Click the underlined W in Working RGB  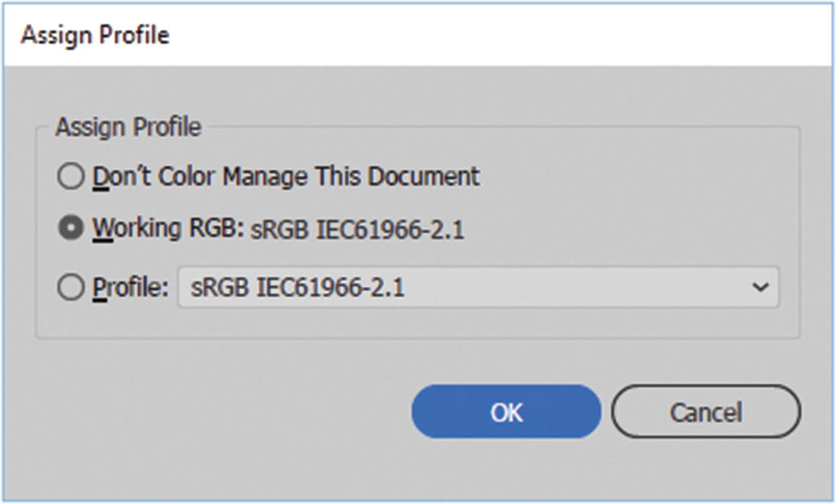point(103,228)
